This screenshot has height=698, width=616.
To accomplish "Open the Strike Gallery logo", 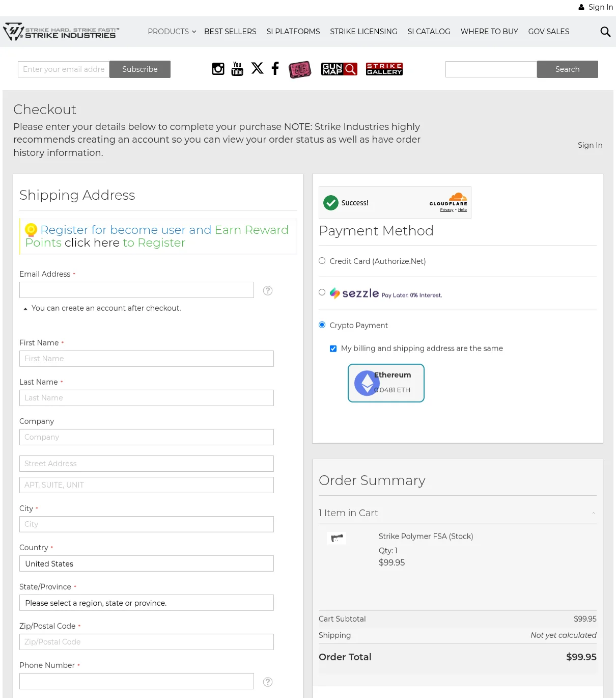I will (x=384, y=69).
